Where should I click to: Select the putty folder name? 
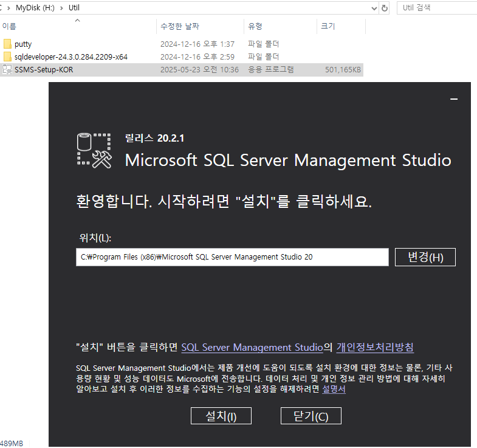point(23,44)
